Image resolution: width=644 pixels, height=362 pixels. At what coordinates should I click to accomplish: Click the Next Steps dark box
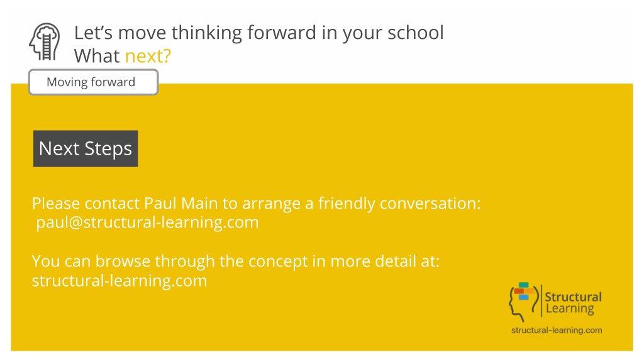(86, 148)
